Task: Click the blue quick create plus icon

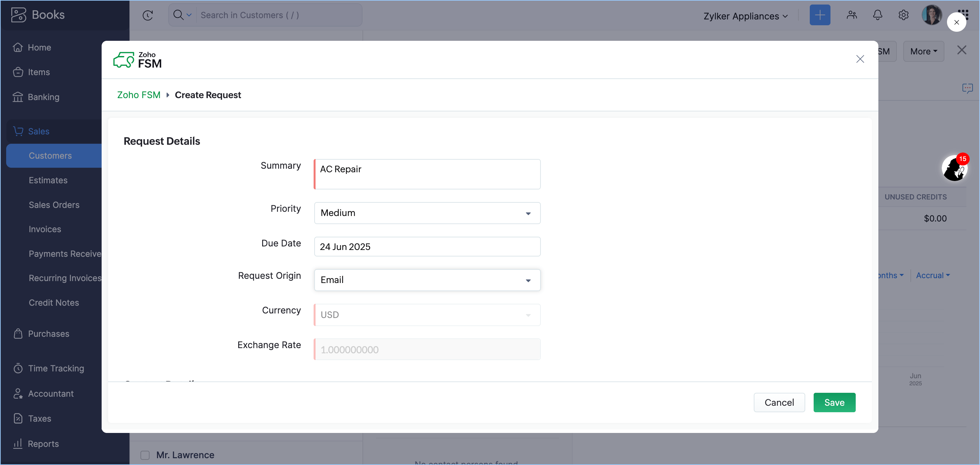Action: click(x=819, y=15)
